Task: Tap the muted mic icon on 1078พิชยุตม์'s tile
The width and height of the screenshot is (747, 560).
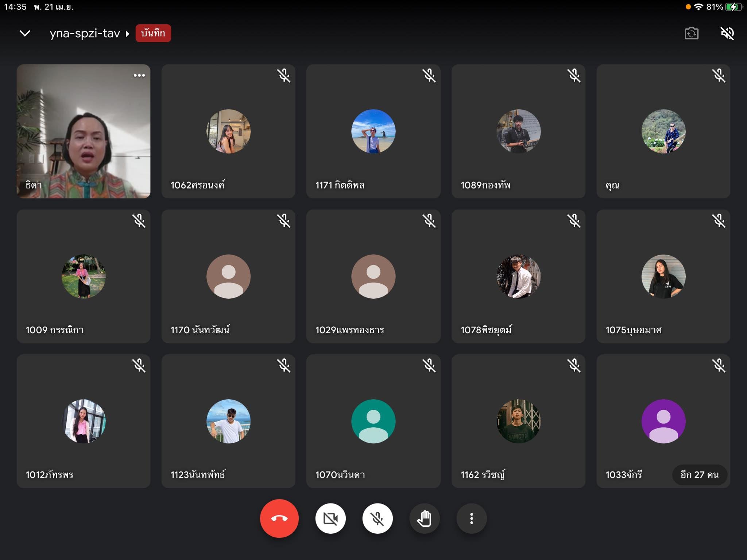Action: click(x=574, y=221)
